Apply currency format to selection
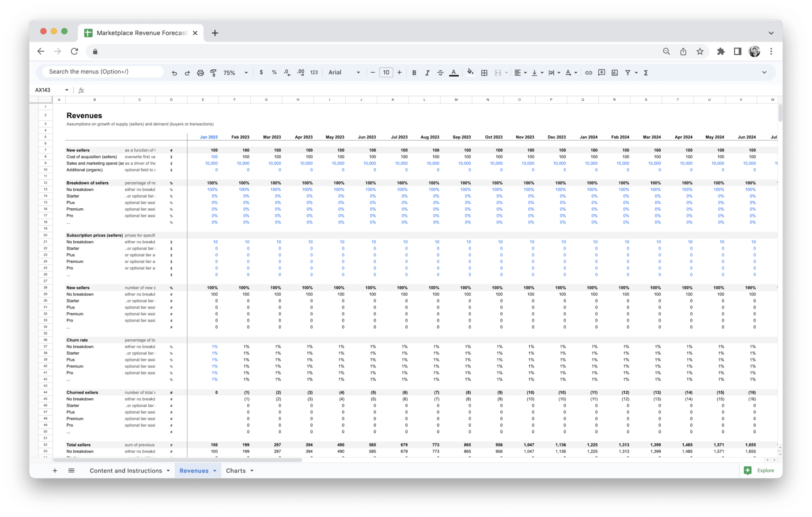The width and height of the screenshot is (812, 517). [261, 73]
